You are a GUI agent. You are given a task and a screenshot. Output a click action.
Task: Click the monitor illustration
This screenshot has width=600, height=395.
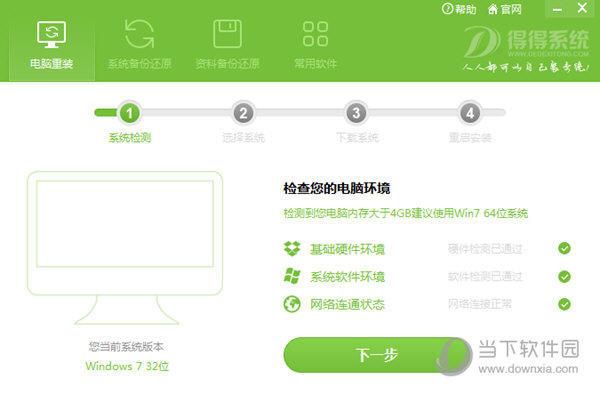coord(125,248)
